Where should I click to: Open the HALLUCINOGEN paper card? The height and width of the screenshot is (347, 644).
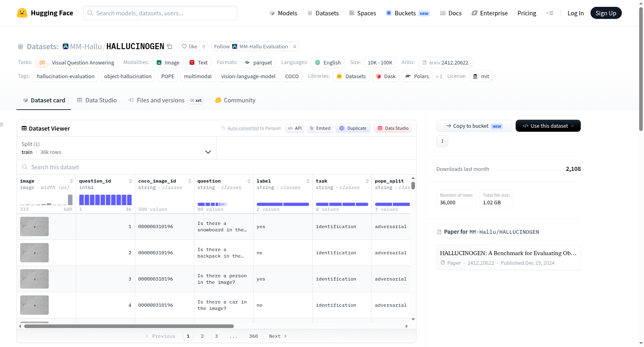coord(508,258)
